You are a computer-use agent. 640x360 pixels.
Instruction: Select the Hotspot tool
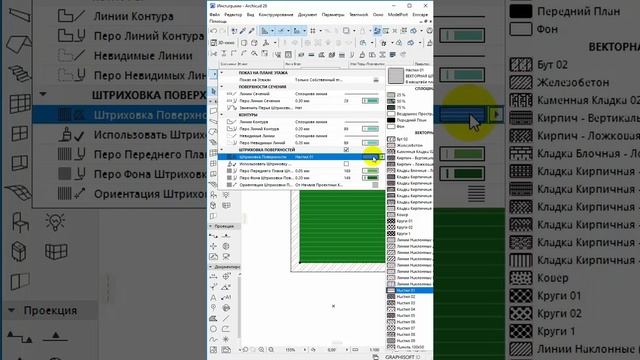pyautogui.click(x=226, y=340)
